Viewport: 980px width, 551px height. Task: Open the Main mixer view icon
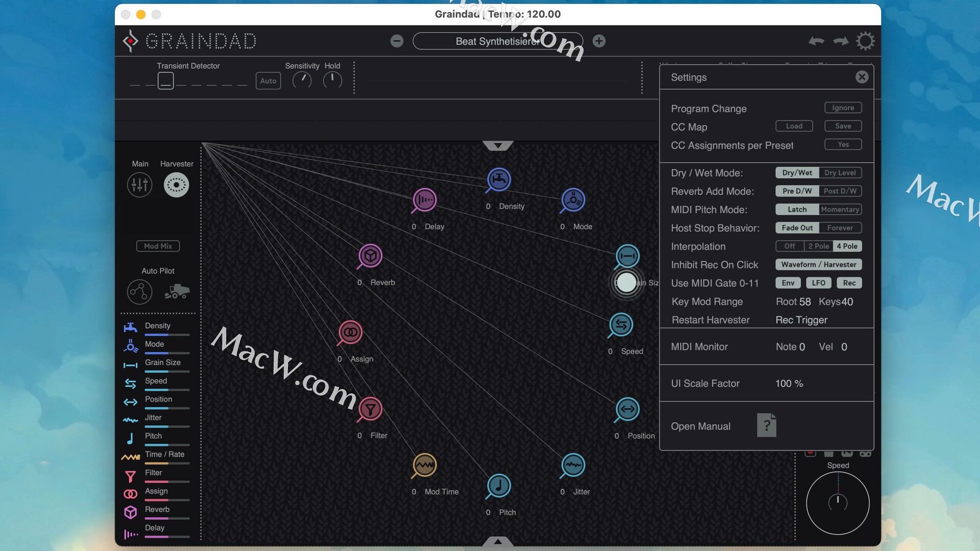140,185
